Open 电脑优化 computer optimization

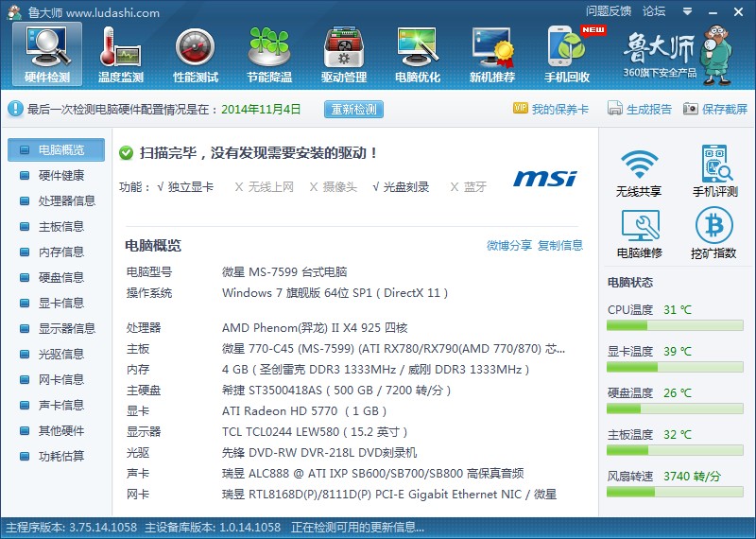(x=418, y=55)
